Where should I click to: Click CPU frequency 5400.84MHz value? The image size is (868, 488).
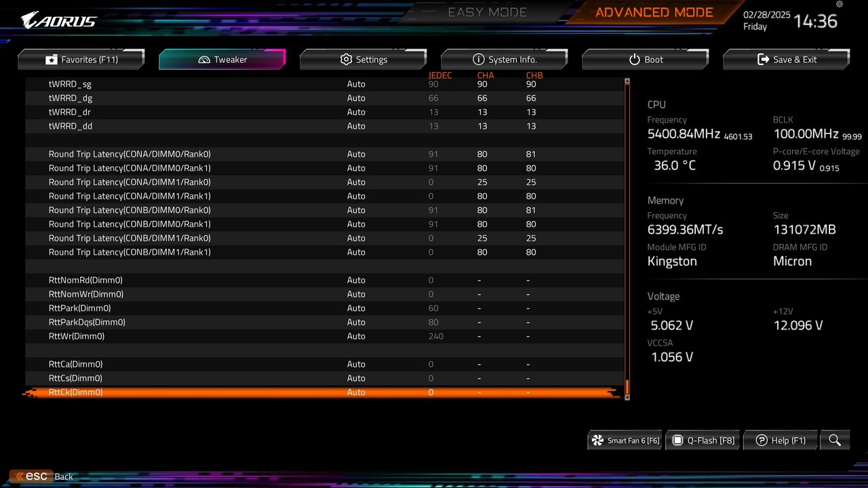[x=684, y=134]
